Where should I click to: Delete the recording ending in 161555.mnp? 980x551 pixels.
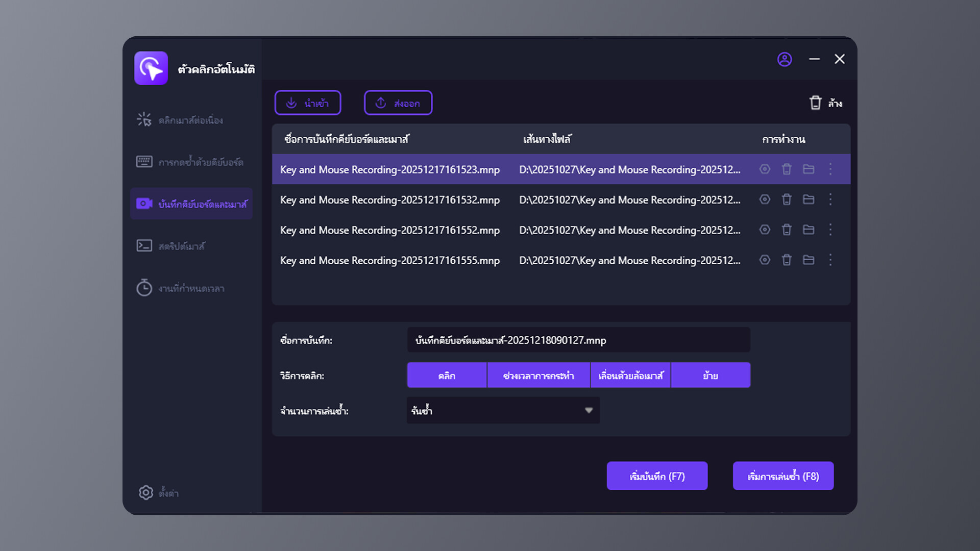point(787,260)
